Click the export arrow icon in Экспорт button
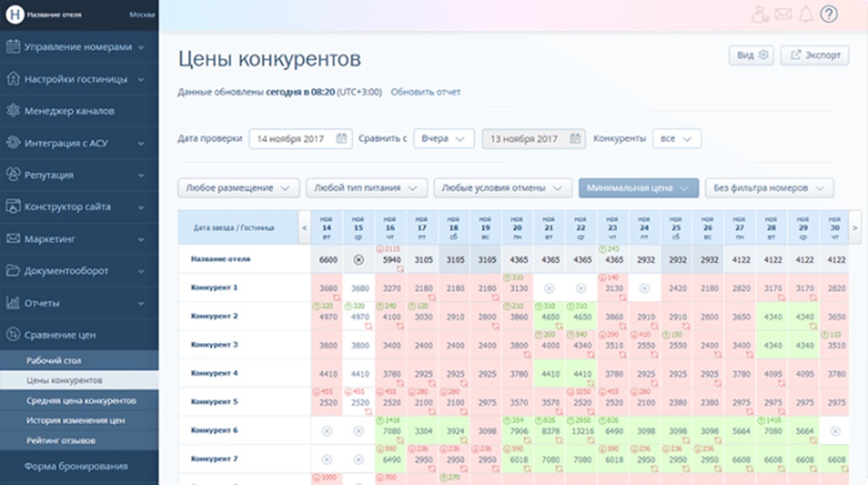Image resolution: width=868 pixels, height=485 pixels. click(x=795, y=55)
